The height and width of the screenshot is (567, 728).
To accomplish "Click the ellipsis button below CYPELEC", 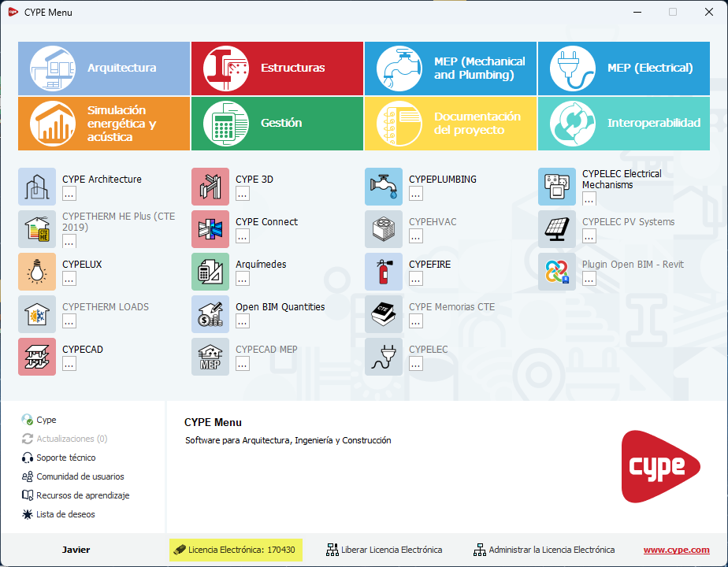I will [x=416, y=364].
